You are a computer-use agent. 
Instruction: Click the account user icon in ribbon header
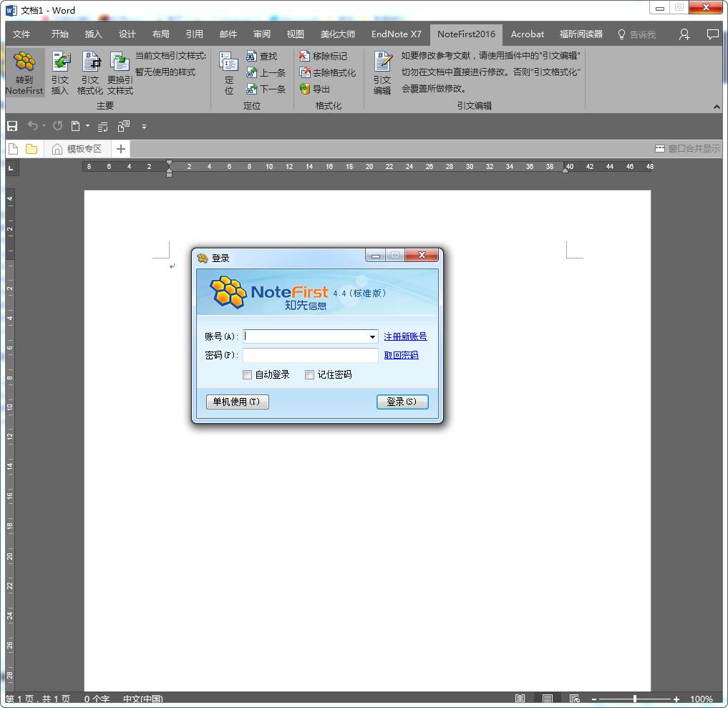coord(684,34)
